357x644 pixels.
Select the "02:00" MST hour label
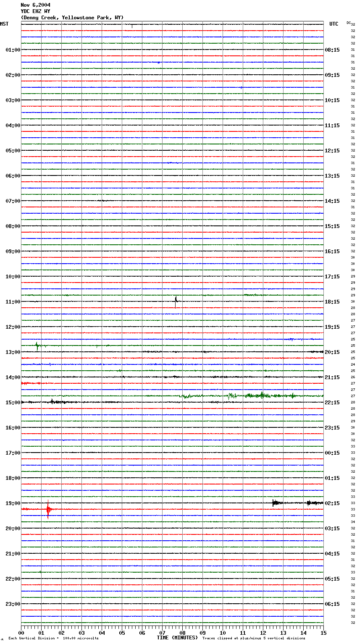pyautogui.click(x=13, y=75)
